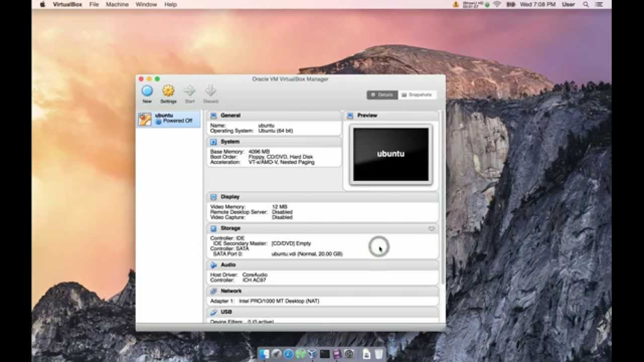
Task: Click the '4096 MB' base memory value
Action: pos(259,151)
